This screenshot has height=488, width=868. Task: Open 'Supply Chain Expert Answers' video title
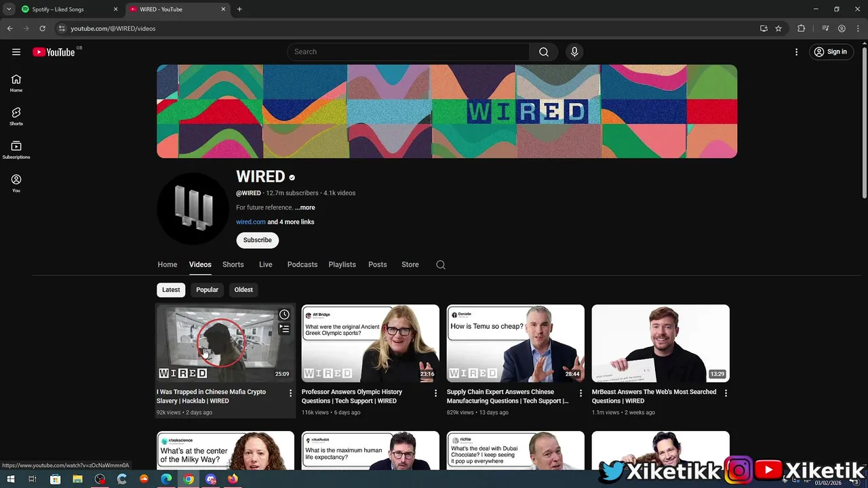[x=508, y=396]
